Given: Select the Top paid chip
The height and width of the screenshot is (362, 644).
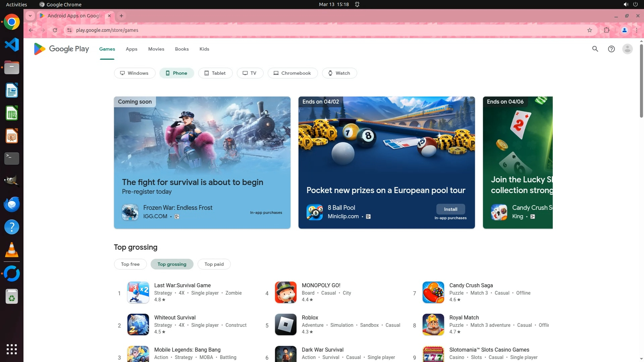Looking at the screenshot, I should [214, 264].
